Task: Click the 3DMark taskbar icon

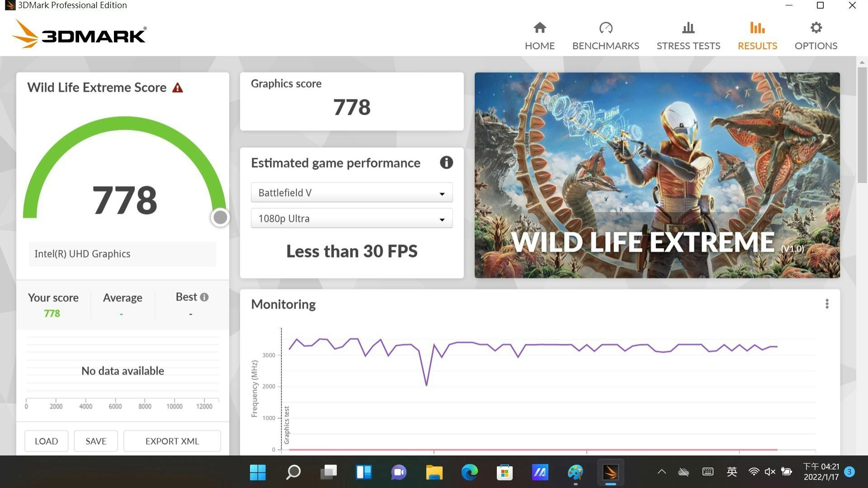Action: (610, 472)
